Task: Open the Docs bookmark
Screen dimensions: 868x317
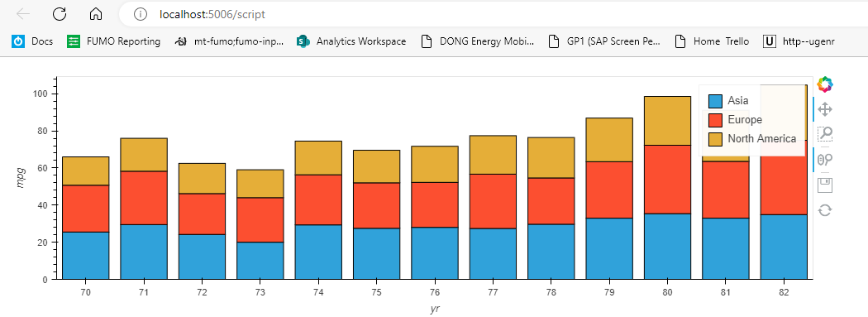Action: [33, 41]
